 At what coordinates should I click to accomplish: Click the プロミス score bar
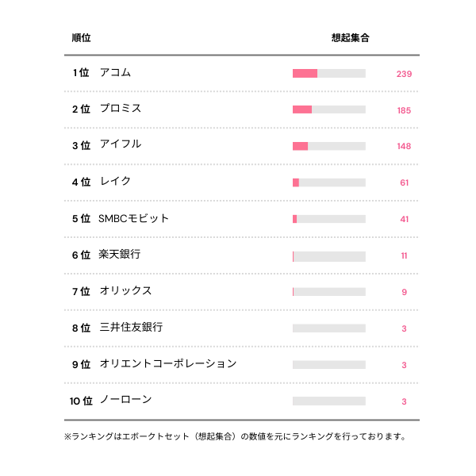point(329,109)
